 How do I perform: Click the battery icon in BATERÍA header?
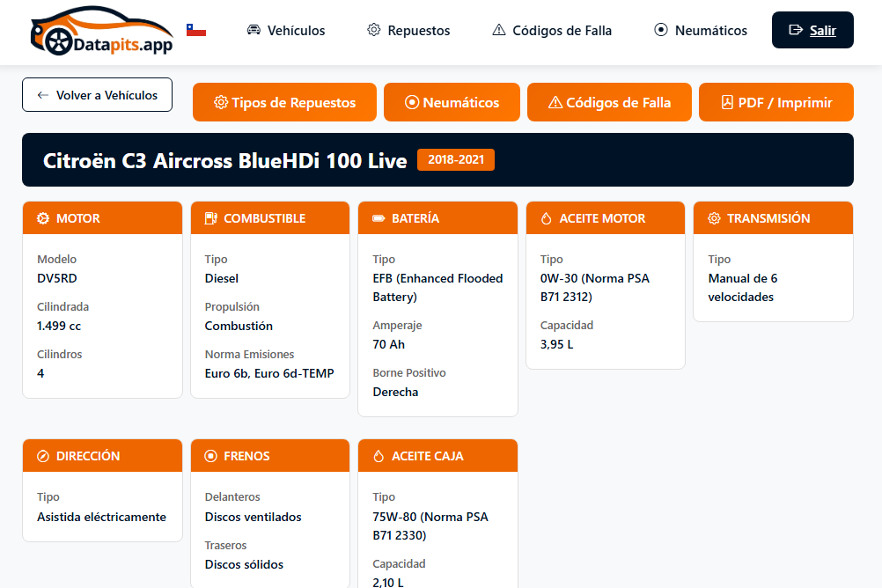[x=379, y=218]
